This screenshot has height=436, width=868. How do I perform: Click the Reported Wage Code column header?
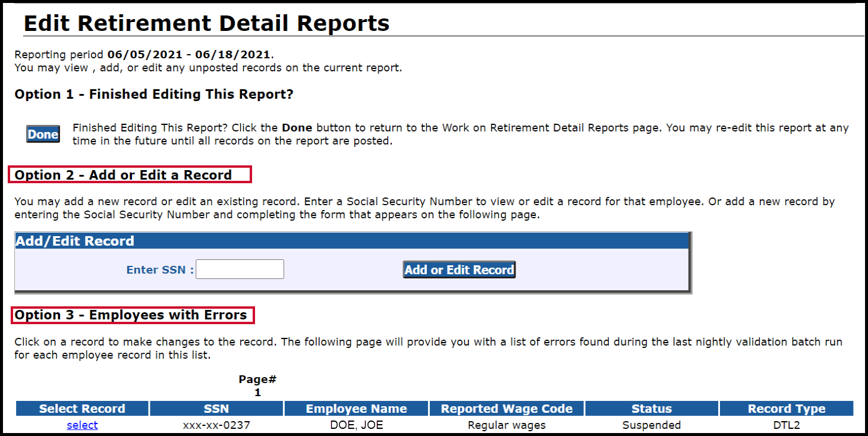506,409
